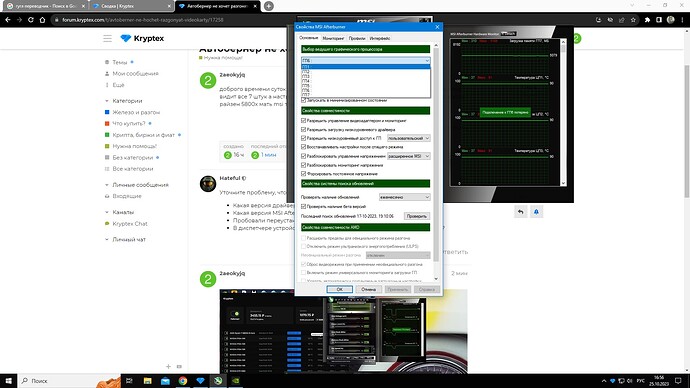Toggle 'Запускать в минимизированном состоянии' checkbox
The image size is (690, 388).
tap(303, 100)
